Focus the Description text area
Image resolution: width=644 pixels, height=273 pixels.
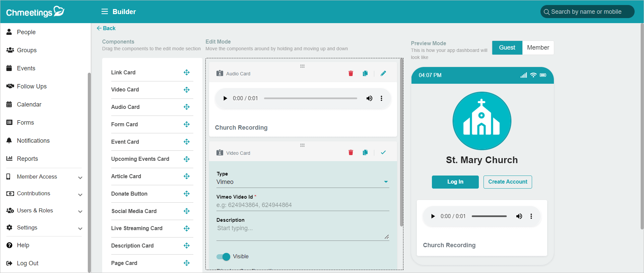(303, 232)
